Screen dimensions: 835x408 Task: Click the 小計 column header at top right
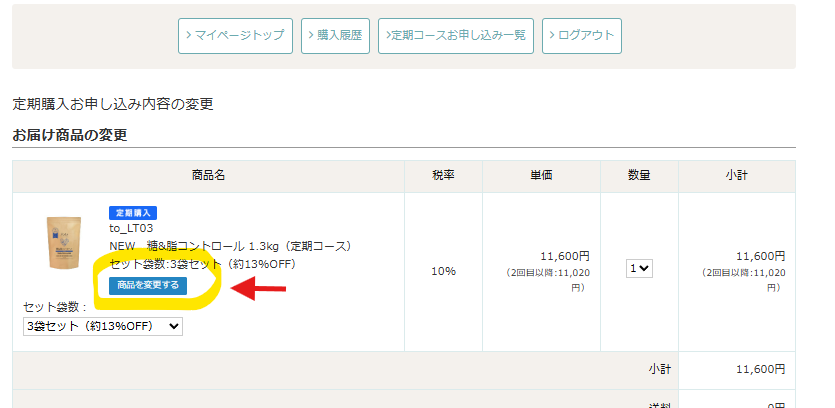point(736,176)
